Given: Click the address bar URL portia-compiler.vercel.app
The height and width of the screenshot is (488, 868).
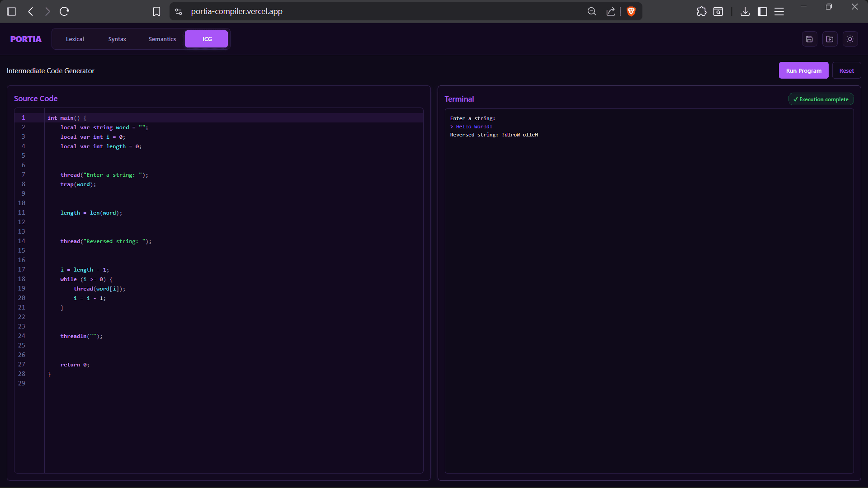Looking at the screenshot, I should 237,11.
